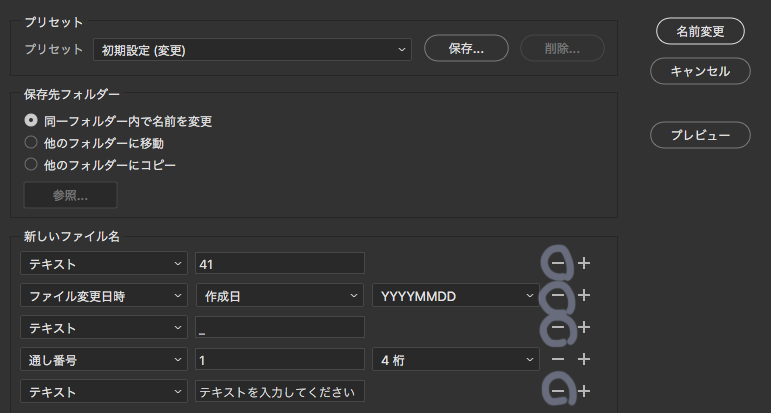Remove the last テキスト row with minus

pos(558,391)
